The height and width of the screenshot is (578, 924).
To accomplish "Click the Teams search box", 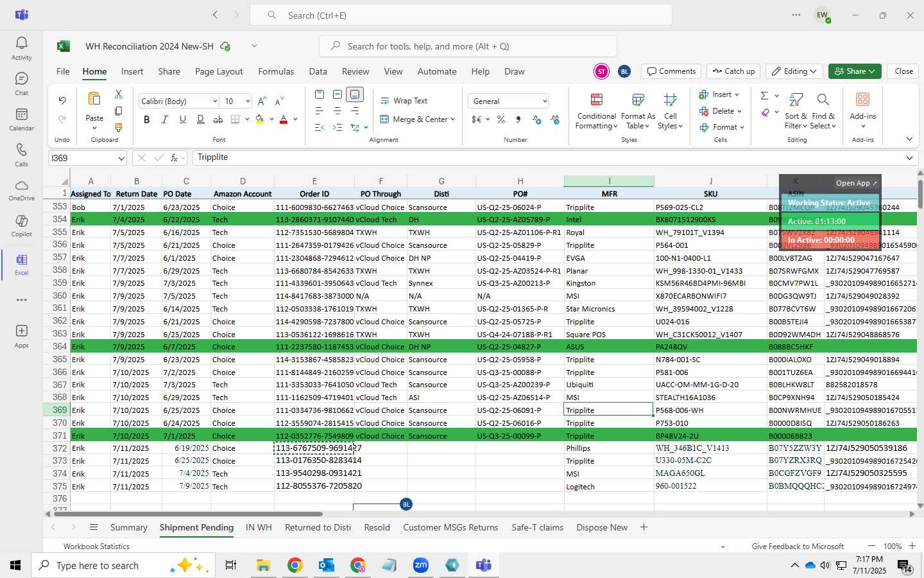I will click(x=461, y=15).
